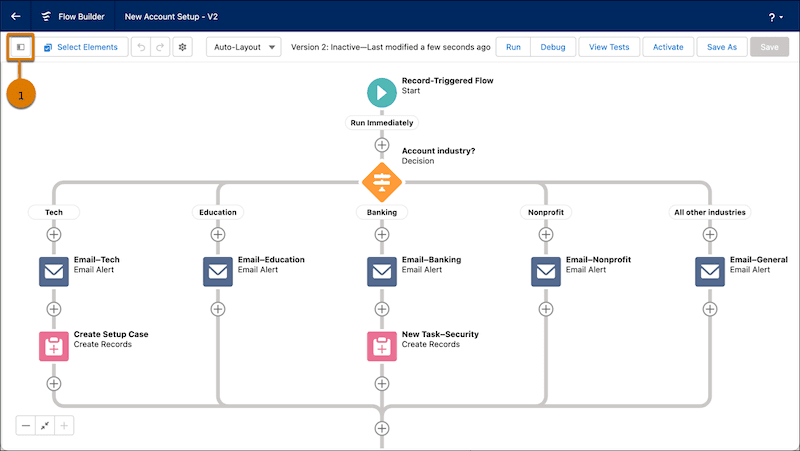Click the Run Immediately path label
This screenshot has width=800, height=451.
(382, 123)
